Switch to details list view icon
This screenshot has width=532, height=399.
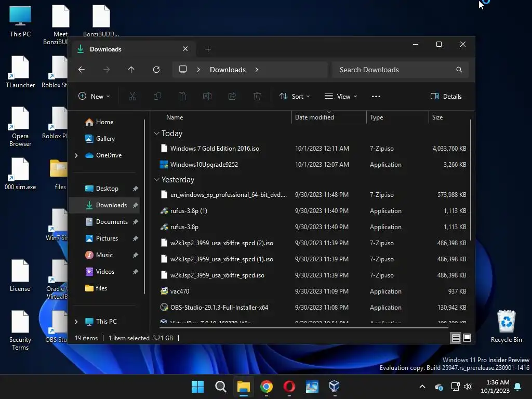(456, 338)
